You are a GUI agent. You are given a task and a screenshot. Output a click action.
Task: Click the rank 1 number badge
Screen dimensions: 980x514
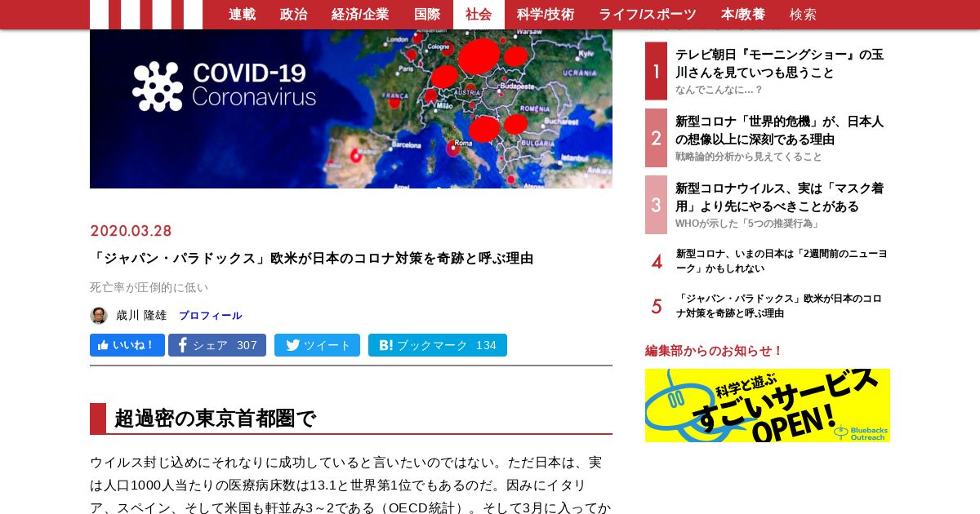click(656, 71)
